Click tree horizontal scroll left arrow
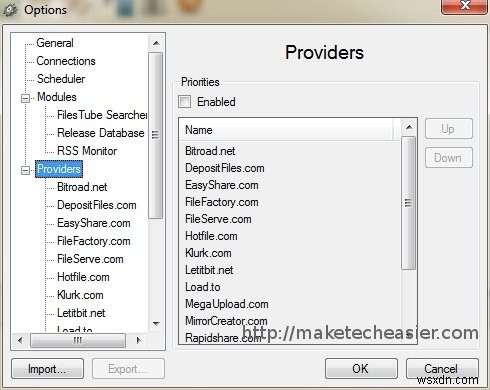The image size is (490, 390). pos(20,340)
